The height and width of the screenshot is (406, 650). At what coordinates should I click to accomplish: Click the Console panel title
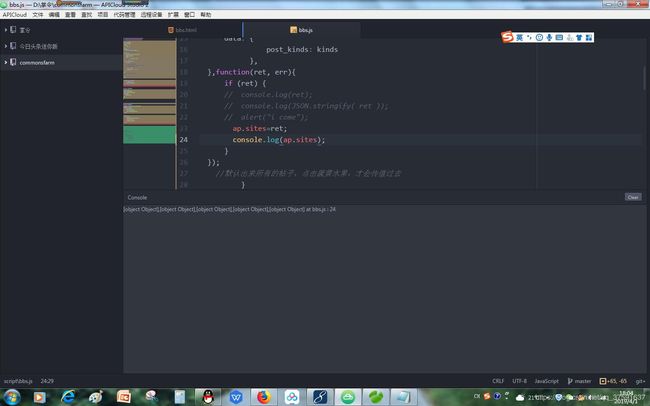pyautogui.click(x=137, y=197)
